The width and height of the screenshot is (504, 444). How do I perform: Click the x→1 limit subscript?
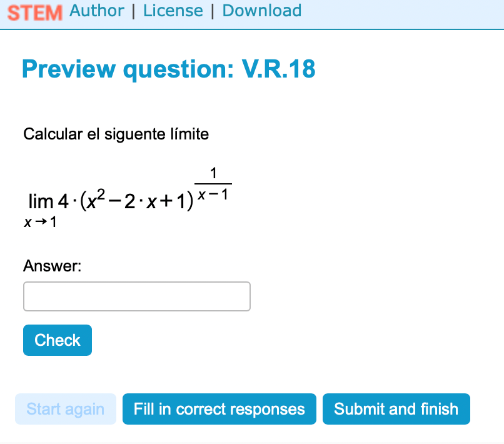point(41,222)
